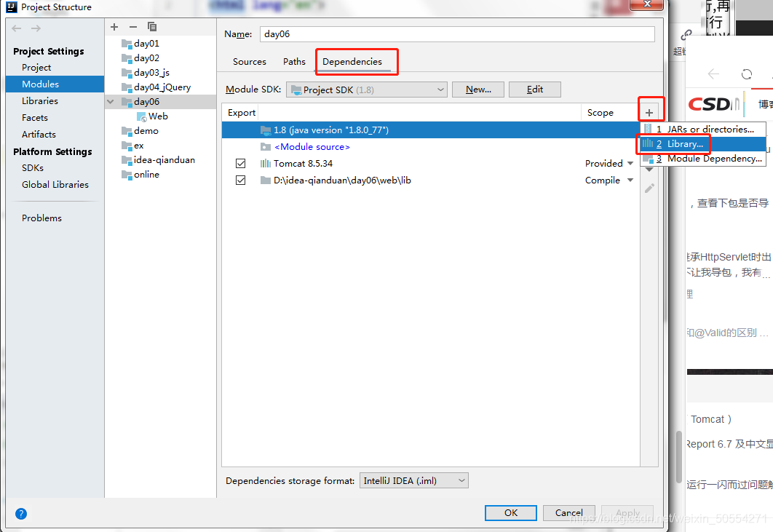Viewport: 773px width, 532px height.
Task: Click the back arrow in browser window
Action: [x=713, y=74]
